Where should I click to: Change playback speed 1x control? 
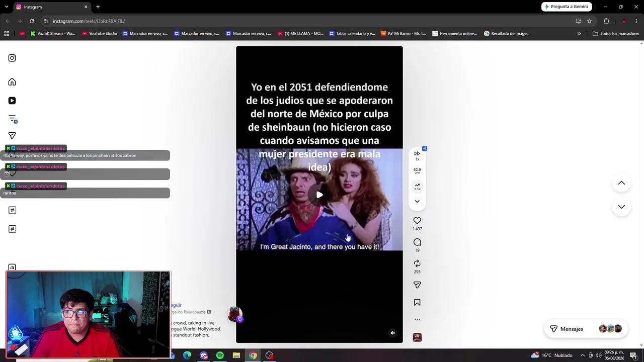click(x=417, y=155)
